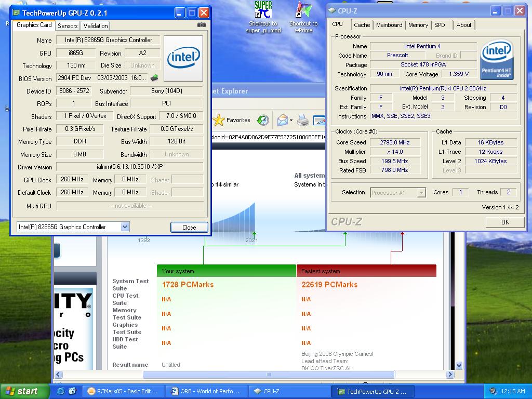Switch to the CPU-Z taskbar button
This screenshot has width=532, height=399.
290,391
